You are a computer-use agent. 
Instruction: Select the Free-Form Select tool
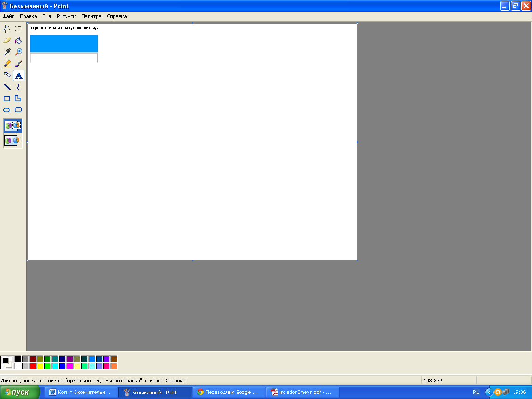(7, 29)
